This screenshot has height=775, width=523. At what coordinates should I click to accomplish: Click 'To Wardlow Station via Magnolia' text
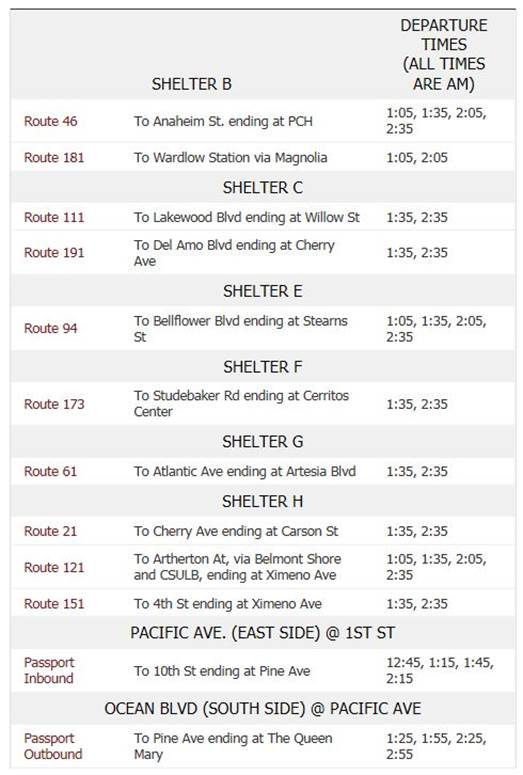click(x=230, y=158)
